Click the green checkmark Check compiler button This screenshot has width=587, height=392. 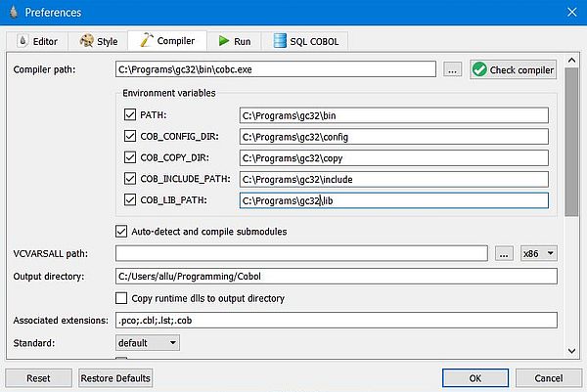point(513,69)
